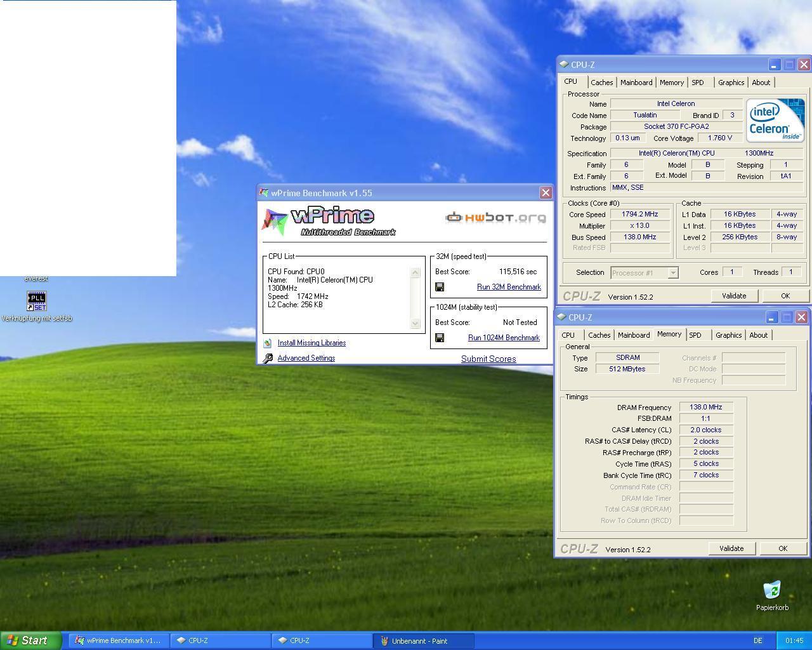
Task: Switch to Graphics tab in upper CPU-Z window
Action: [x=731, y=83]
